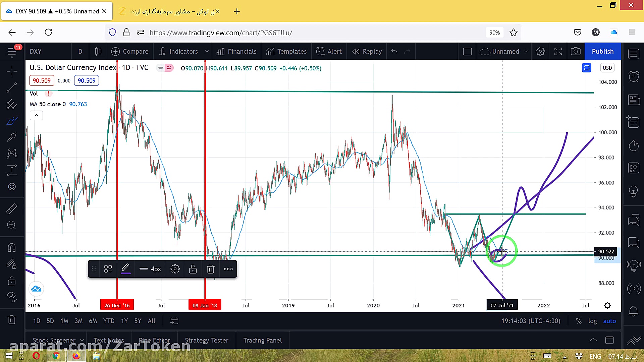644x362 pixels.
Task: Open the Compare symbol dialog
Action: [x=130, y=51]
